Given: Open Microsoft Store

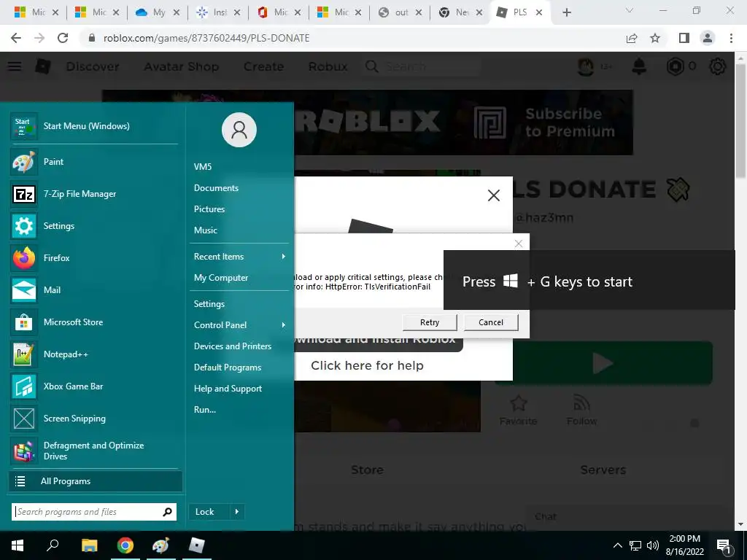Looking at the screenshot, I should [94, 322].
